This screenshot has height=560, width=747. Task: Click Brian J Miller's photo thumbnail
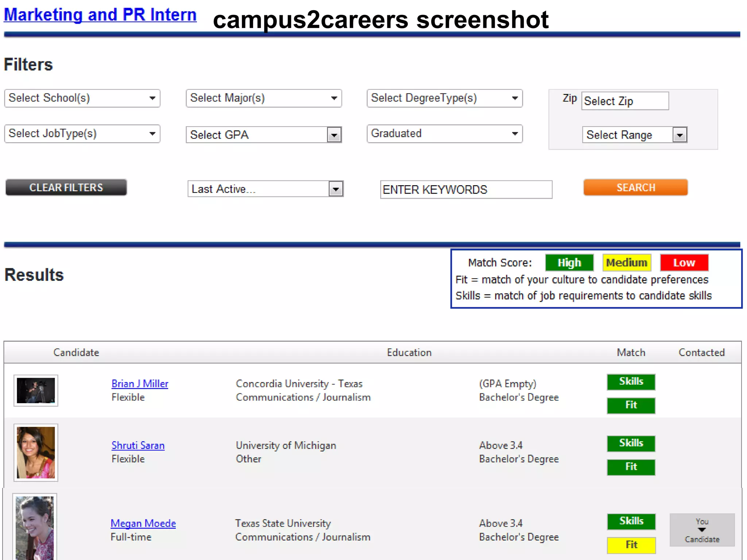[x=36, y=390]
